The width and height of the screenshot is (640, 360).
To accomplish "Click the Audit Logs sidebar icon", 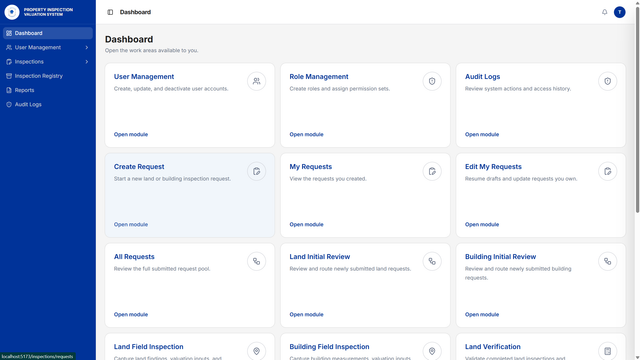I will [9, 104].
